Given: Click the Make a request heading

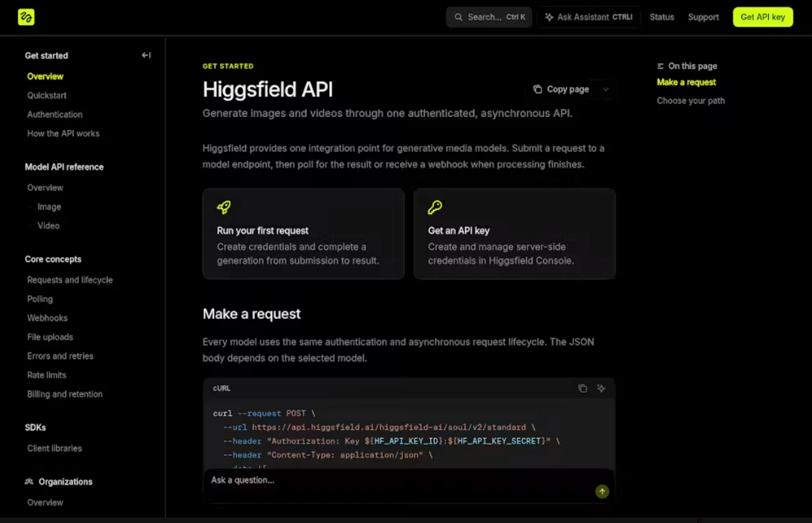Looking at the screenshot, I should point(251,314).
